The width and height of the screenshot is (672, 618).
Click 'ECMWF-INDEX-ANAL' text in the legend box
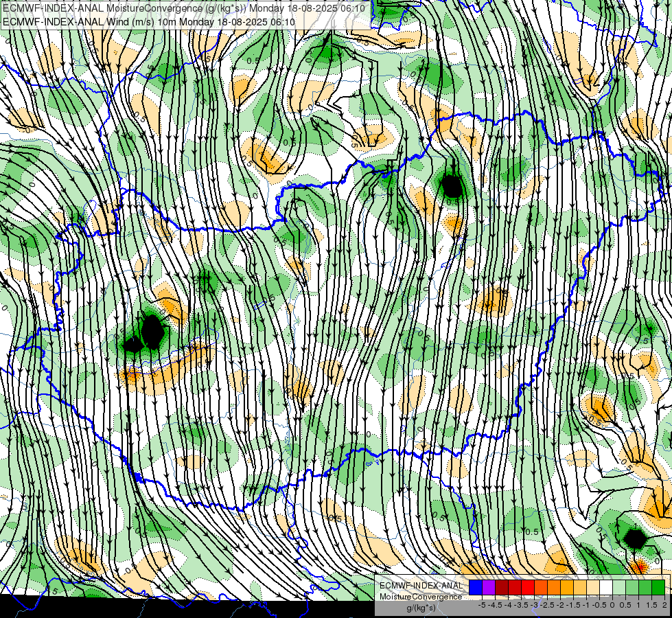coord(421,586)
